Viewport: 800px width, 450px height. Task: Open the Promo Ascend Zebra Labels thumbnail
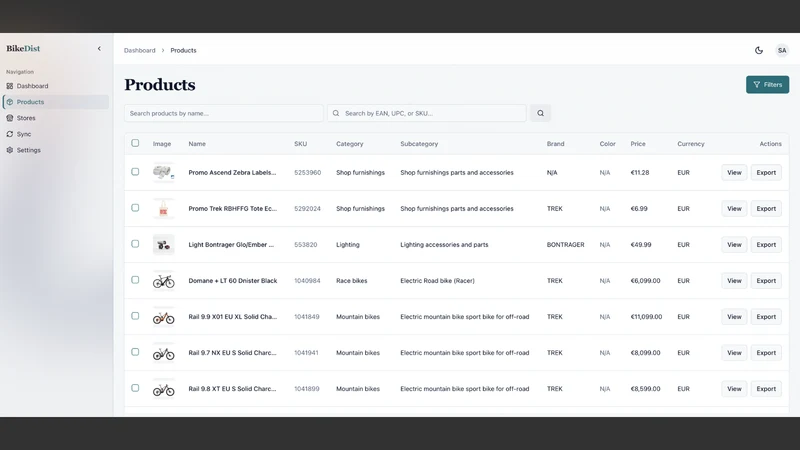[163, 172]
